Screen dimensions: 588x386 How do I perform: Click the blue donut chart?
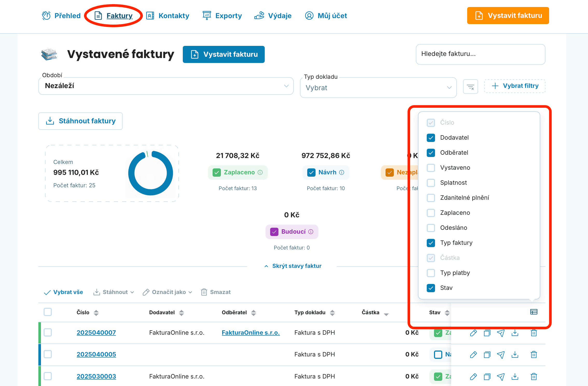(x=151, y=173)
